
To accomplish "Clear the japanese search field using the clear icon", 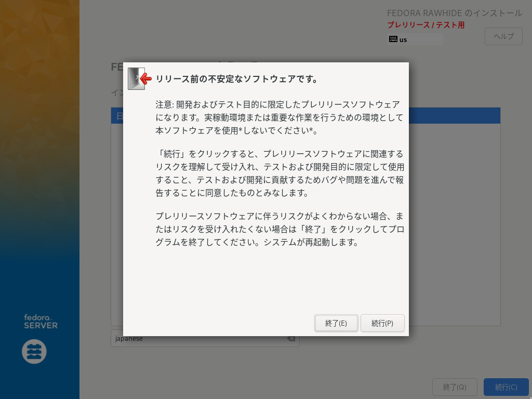I will coord(291,338).
